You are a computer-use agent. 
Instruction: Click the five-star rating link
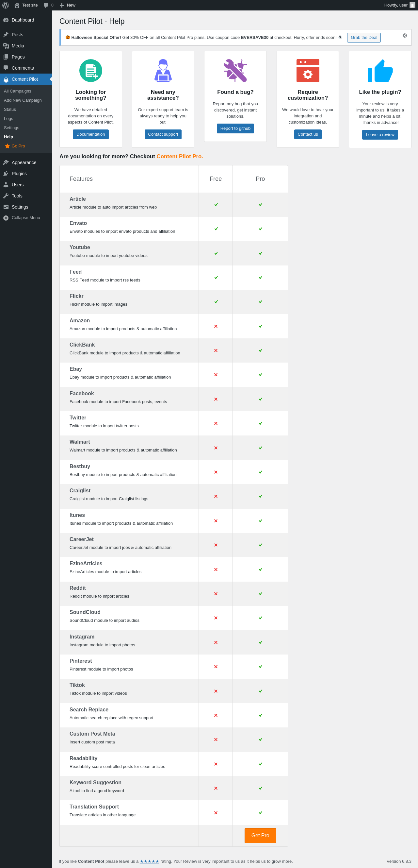coord(150,861)
